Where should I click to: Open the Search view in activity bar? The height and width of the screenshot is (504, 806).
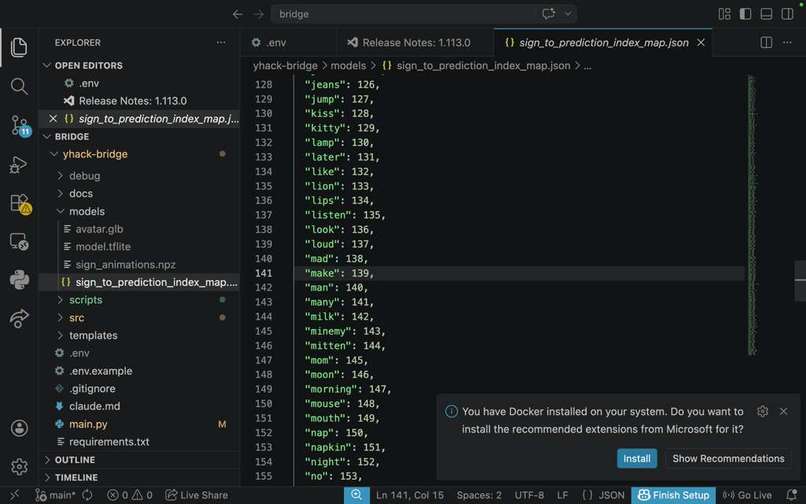tap(19, 86)
